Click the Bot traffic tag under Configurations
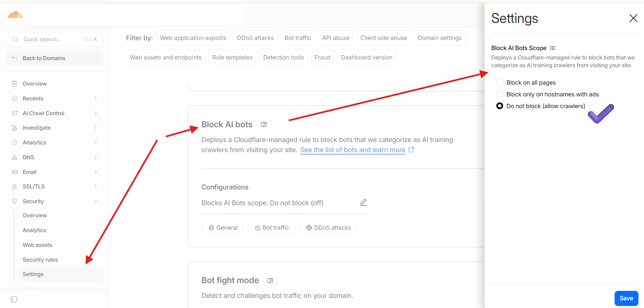 272,228
